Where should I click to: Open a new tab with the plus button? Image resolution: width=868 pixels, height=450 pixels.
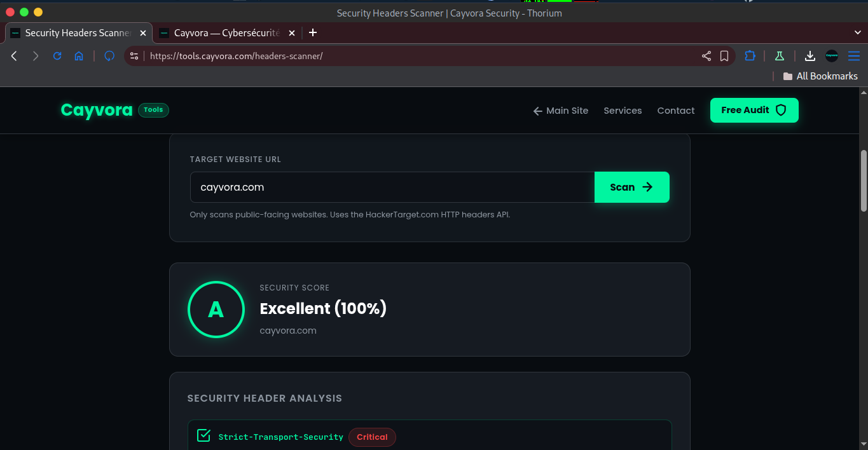[313, 32]
